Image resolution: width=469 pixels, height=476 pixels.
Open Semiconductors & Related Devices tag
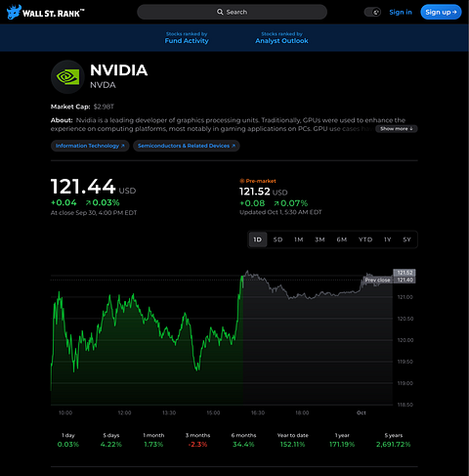tap(187, 146)
